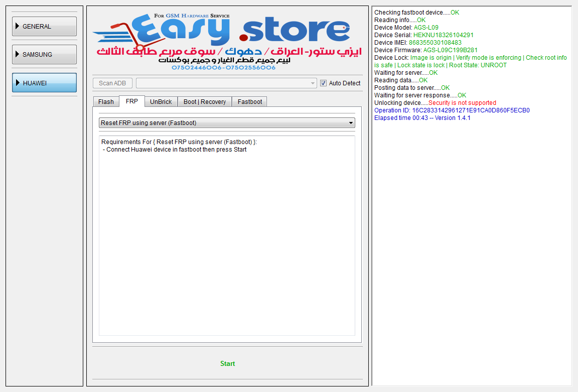This screenshot has height=392, width=578.
Task: Select the HUAWEI section
Action: [44, 83]
